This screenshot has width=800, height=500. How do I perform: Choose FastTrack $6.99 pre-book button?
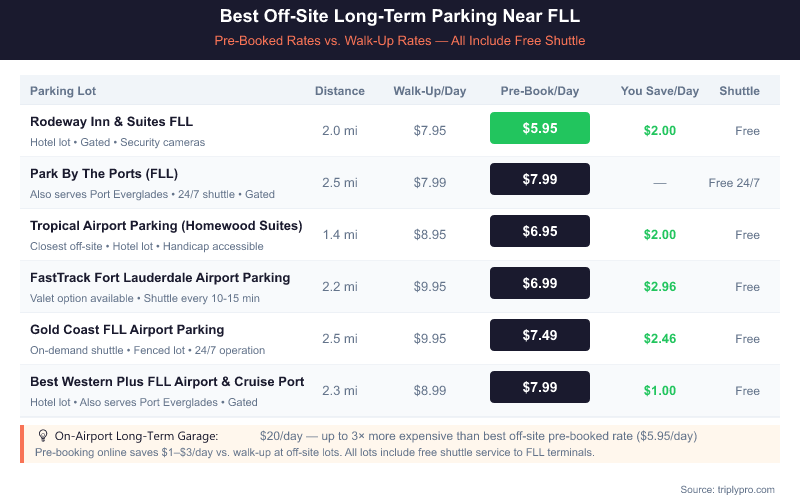click(540, 283)
